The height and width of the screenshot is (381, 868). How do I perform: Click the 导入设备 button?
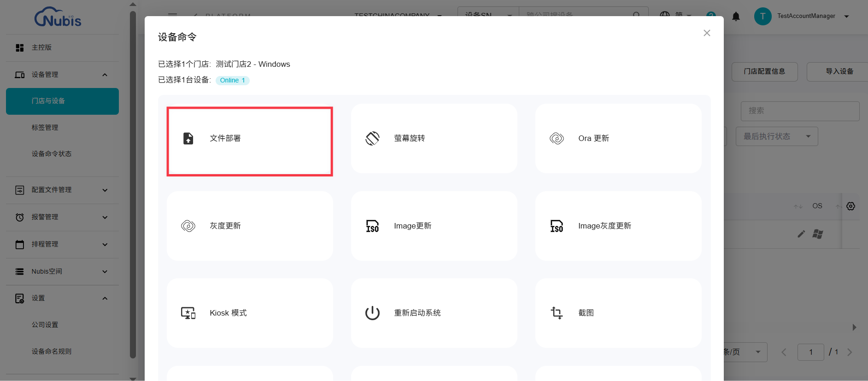839,71
